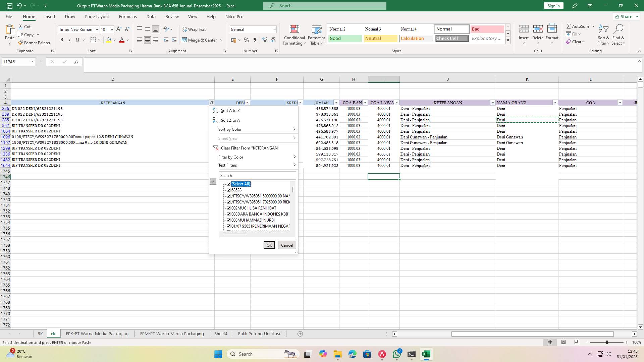Open Conditional Formatting options
Image resolution: width=644 pixels, height=362 pixels.
coord(294,35)
